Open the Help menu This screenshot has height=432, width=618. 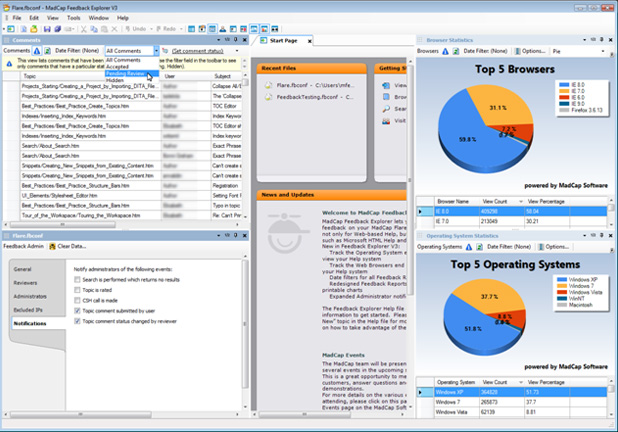pos(123,18)
